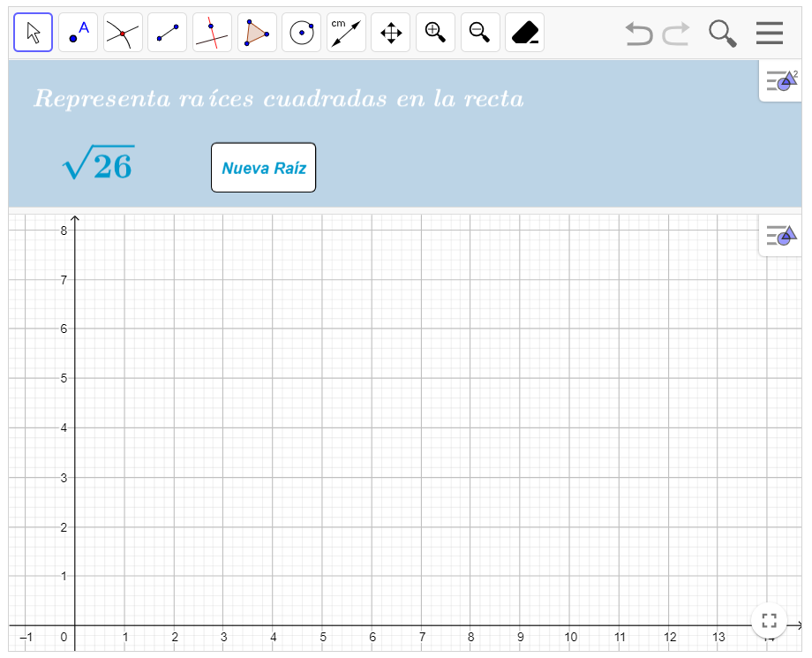
Task: Select the Eraser tool
Action: (525, 33)
